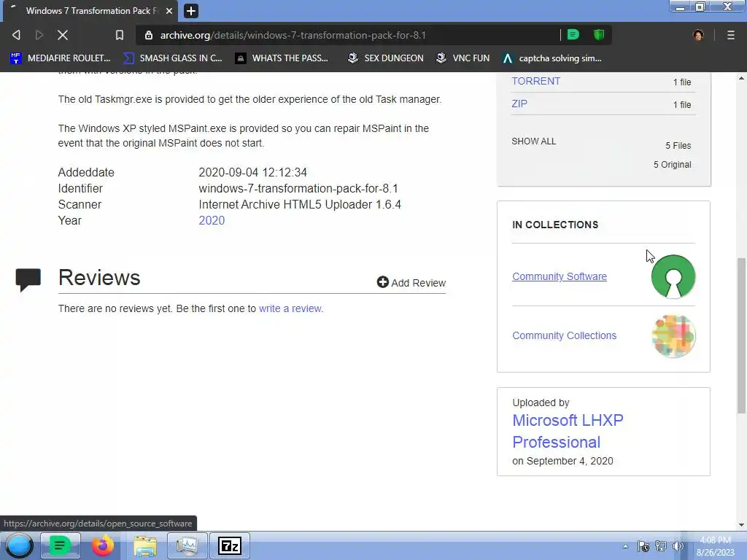Open the network tray icon

661,546
